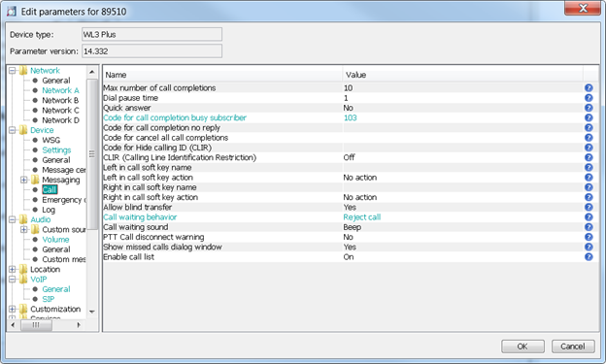Close the Edit parameters dialog
This screenshot has height=364, width=606.
coord(583,8)
